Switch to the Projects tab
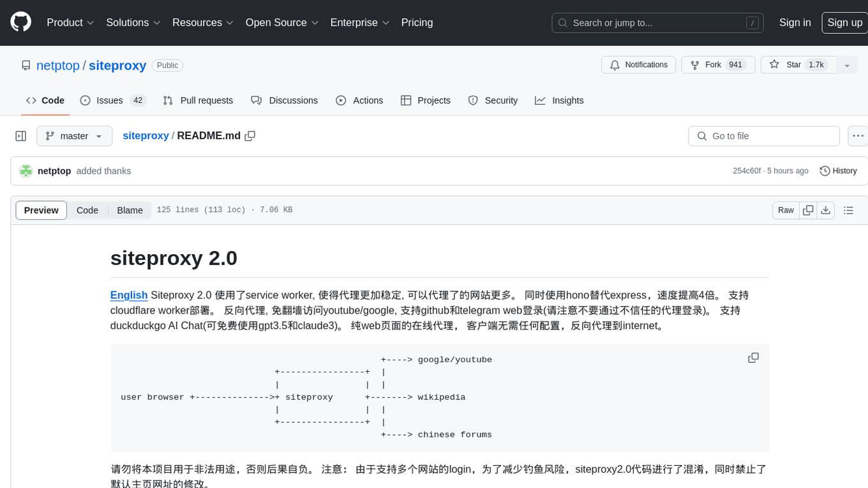Screen dimensions: 868x488 coord(426,100)
